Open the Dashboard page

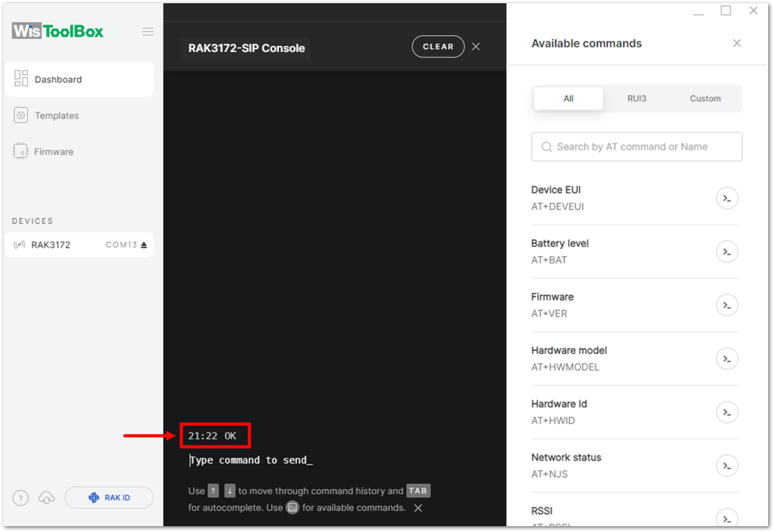79,79
